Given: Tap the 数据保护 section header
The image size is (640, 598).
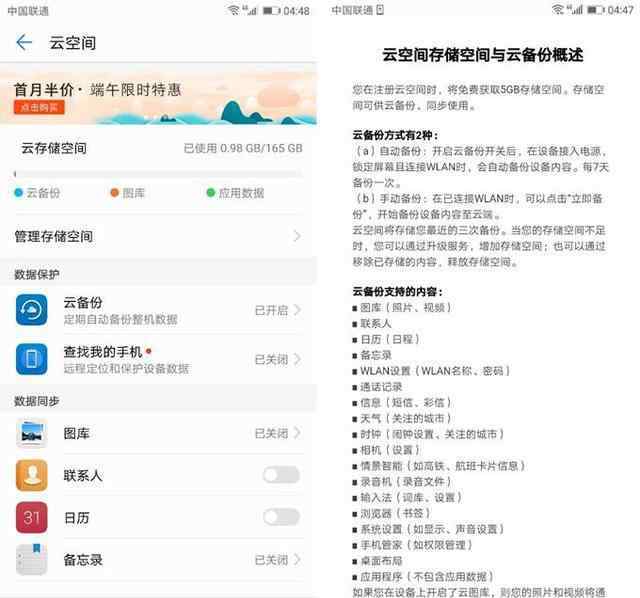Looking at the screenshot, I should click(37, 274).
